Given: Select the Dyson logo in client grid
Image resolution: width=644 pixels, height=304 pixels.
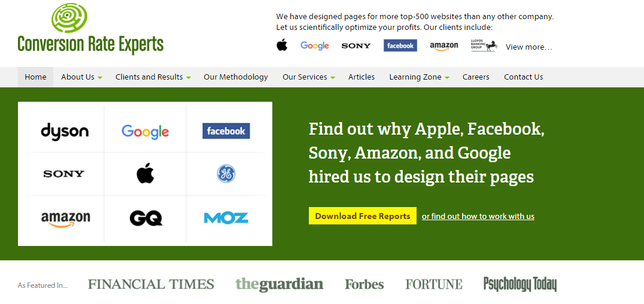Looking at the screenshot, I should (65, 131).
